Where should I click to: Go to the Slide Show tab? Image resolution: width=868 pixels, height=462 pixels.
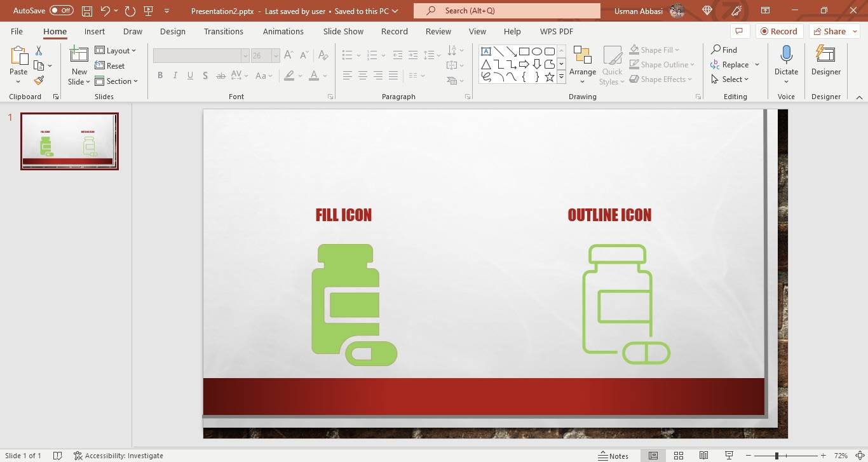coord(343,31)
